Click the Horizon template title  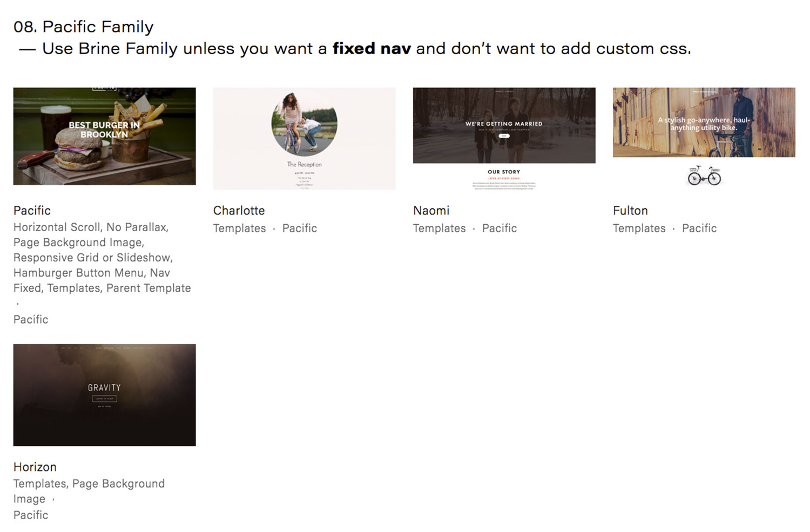coord(35,467)
